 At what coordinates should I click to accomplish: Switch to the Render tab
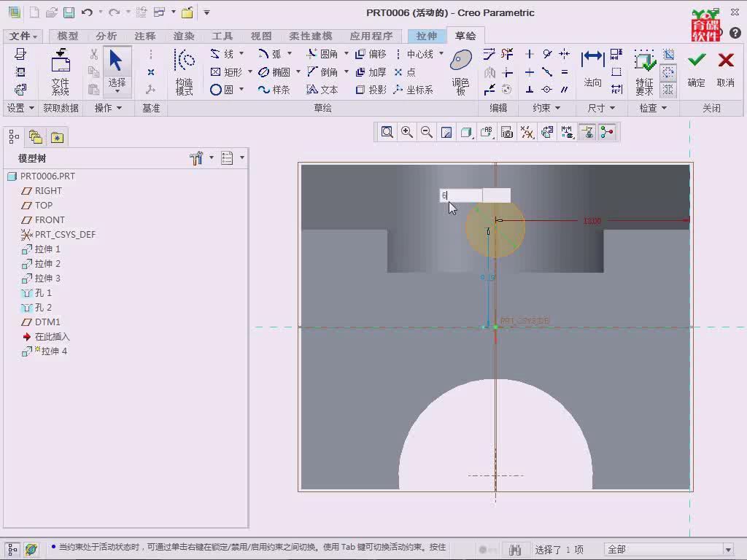coord(183,36)
